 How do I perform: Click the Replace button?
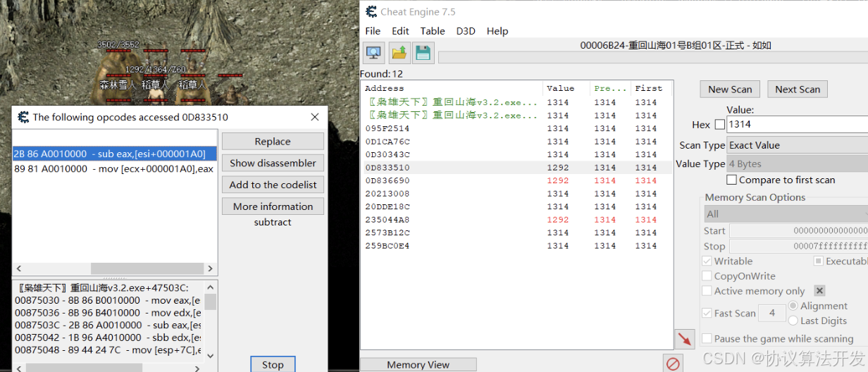[x=273, y=141]
